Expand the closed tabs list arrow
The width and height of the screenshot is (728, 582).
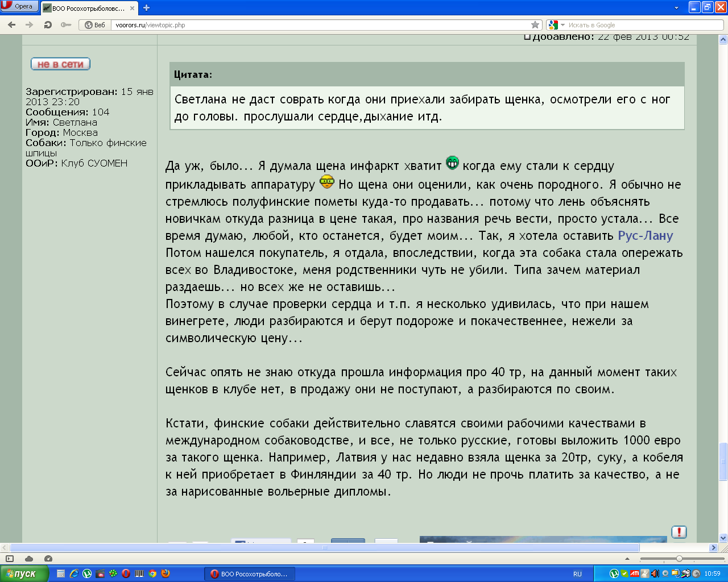[676, 8]
